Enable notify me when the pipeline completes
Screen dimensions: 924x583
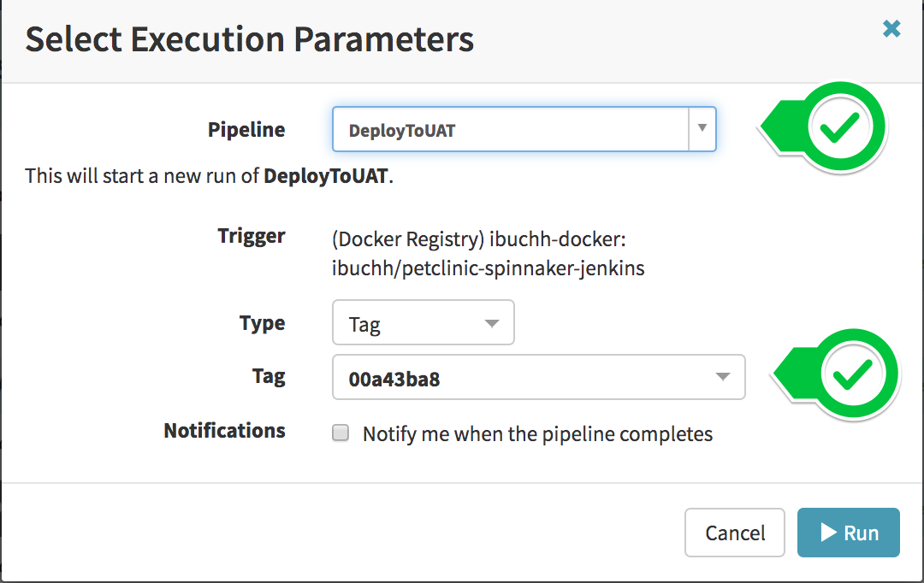(341, 433)
